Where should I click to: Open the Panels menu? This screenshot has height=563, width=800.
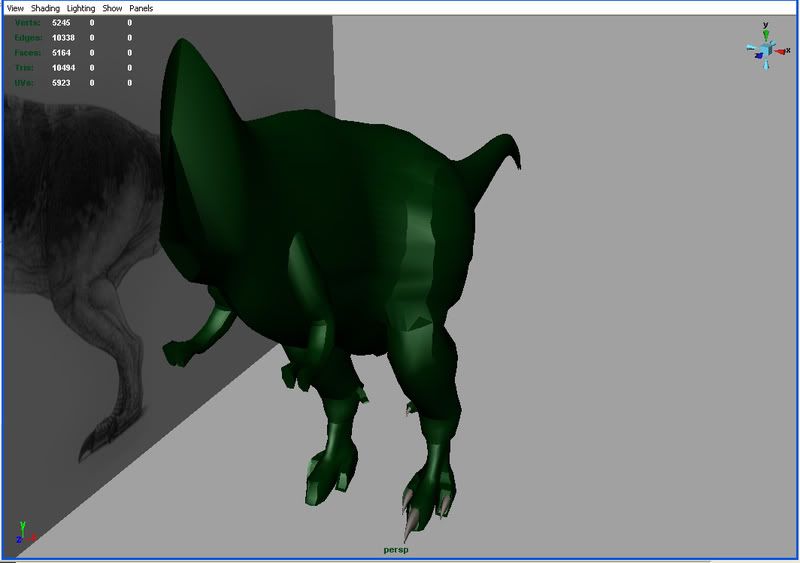coord(141,8)
